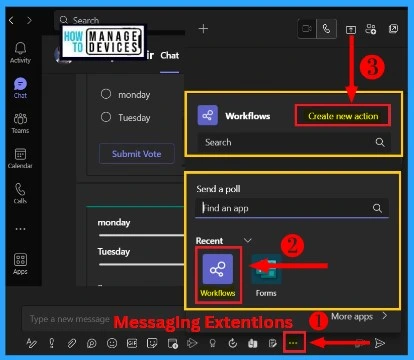Open the Teams section in sidebar
Viewport: 414px width, 360px height.
(x=20, y=123)
